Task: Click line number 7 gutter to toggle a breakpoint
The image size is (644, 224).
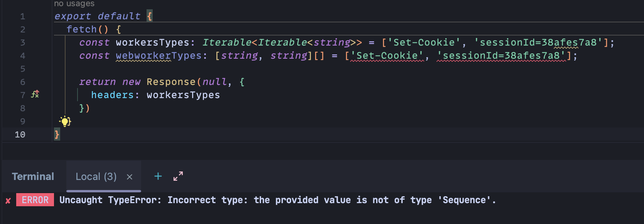Action: (x=22, y=95)
